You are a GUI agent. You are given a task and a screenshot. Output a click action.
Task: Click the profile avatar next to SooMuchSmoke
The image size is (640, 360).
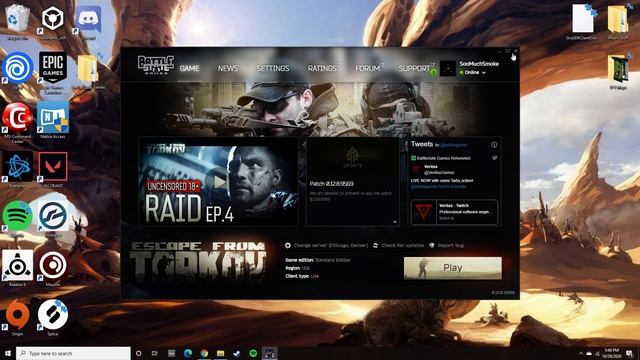448,68
